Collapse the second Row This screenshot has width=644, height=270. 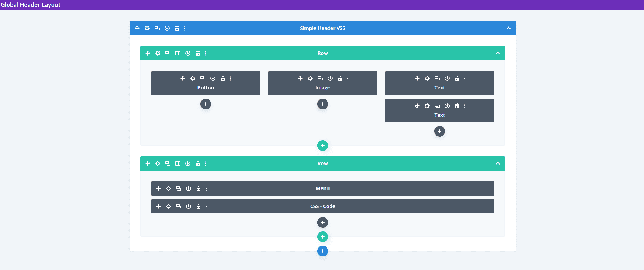[x=498, y=163]
